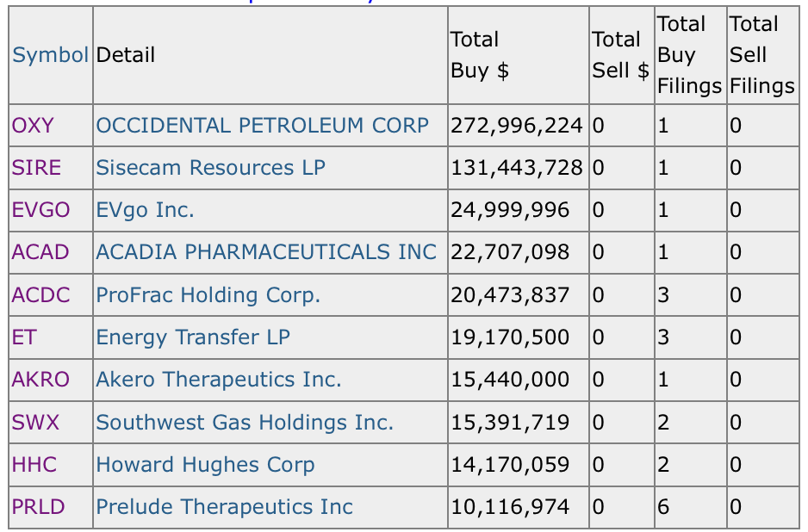The width and height of the screenshot is (808, 532).
Task: Click the SIRE ticker symbol
Action: click(x=36, y=168)
